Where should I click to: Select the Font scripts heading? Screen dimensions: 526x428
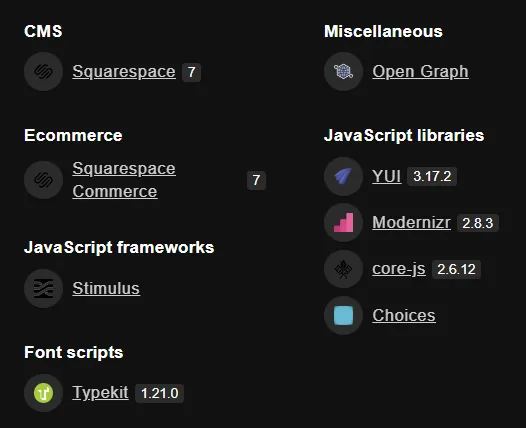(x=74, y=353)
